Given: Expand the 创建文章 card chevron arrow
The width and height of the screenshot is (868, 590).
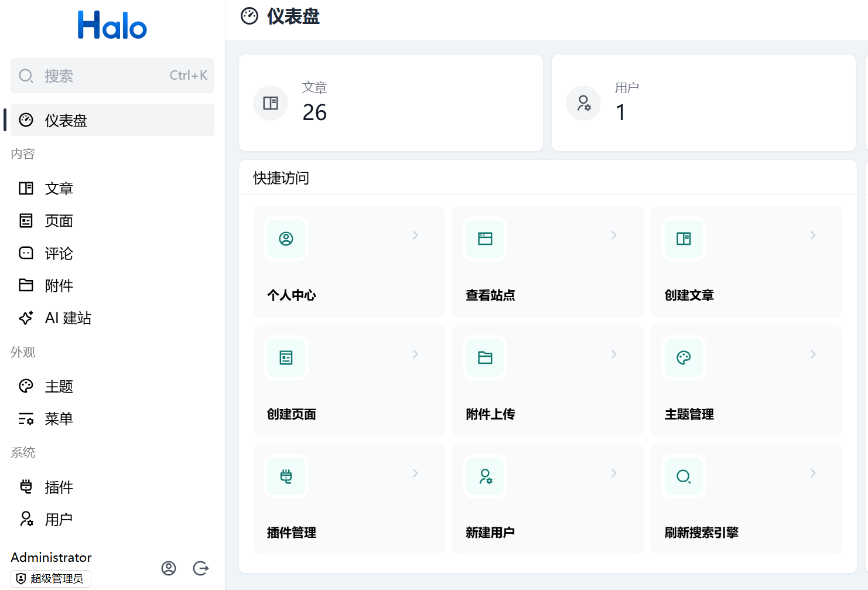Looking at the screenshot, I should click(813, 235).
